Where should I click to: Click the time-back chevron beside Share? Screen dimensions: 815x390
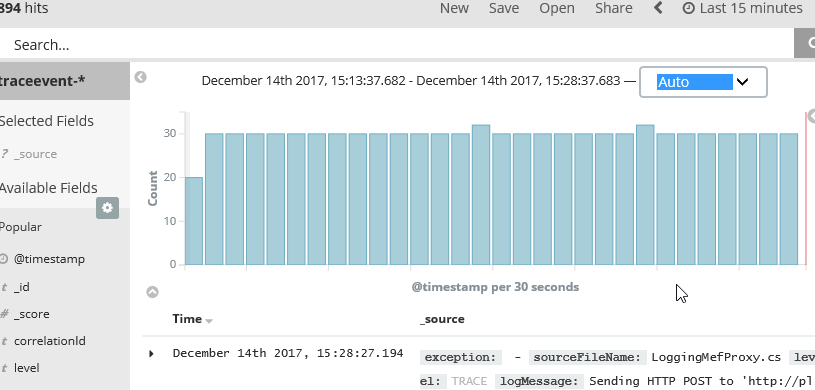(x=658, y=8)
